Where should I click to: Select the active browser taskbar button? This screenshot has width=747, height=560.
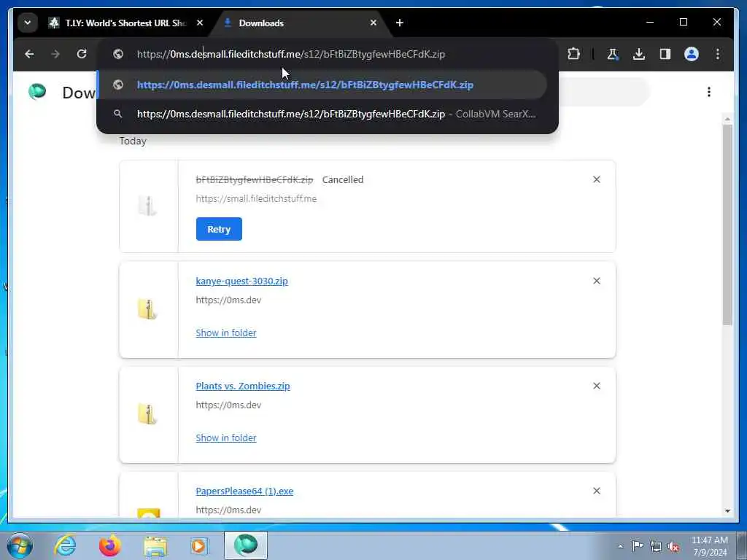246,545
